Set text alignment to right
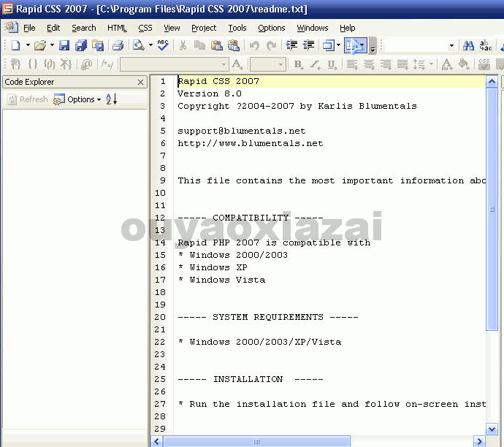The height and width of the screenshot is (447, 504). pos(386,64)
